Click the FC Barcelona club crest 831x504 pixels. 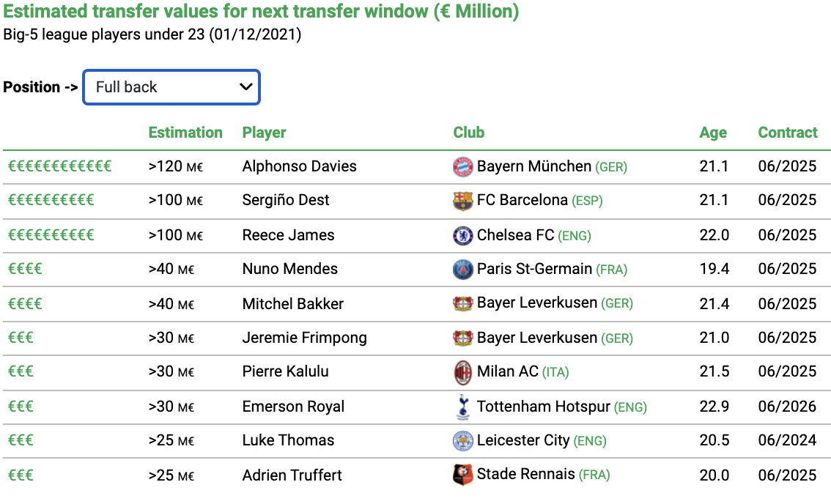[462, 201]
